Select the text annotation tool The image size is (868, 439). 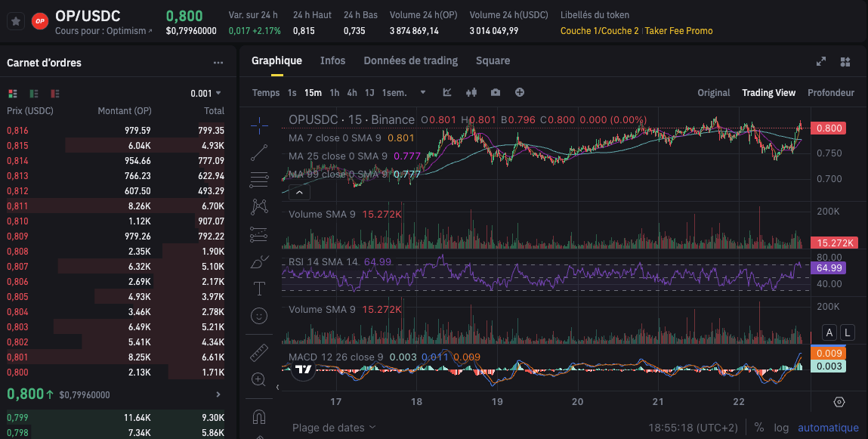[x=259, y=289]
